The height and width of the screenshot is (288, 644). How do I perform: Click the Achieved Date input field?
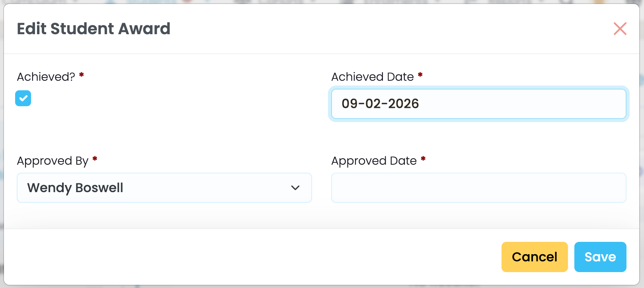click(478, 104)
